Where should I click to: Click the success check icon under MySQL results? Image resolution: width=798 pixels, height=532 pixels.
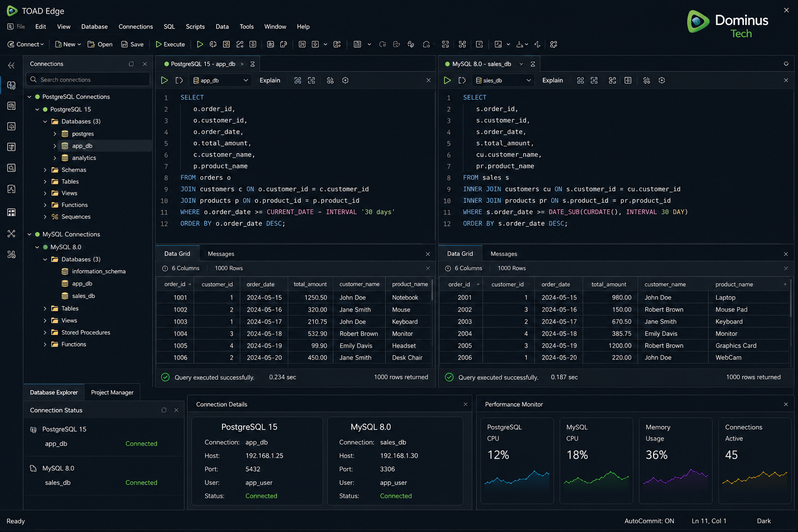(x=449, y=377)
